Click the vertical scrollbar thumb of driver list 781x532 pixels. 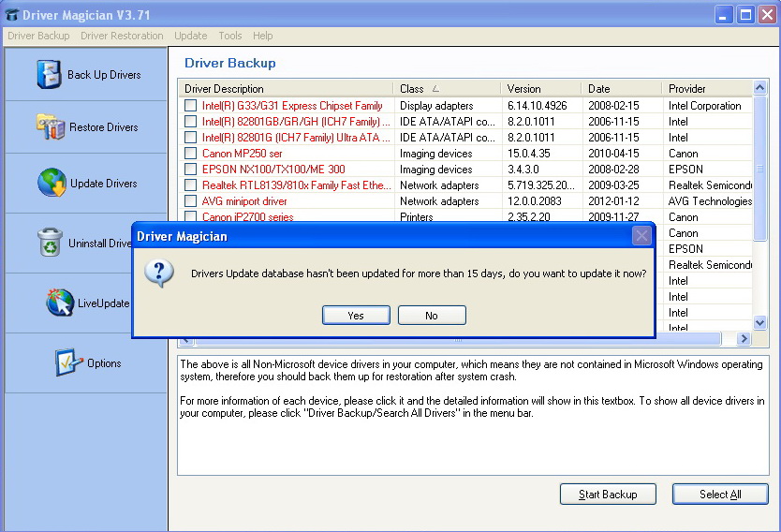click(x=759, y=169)
